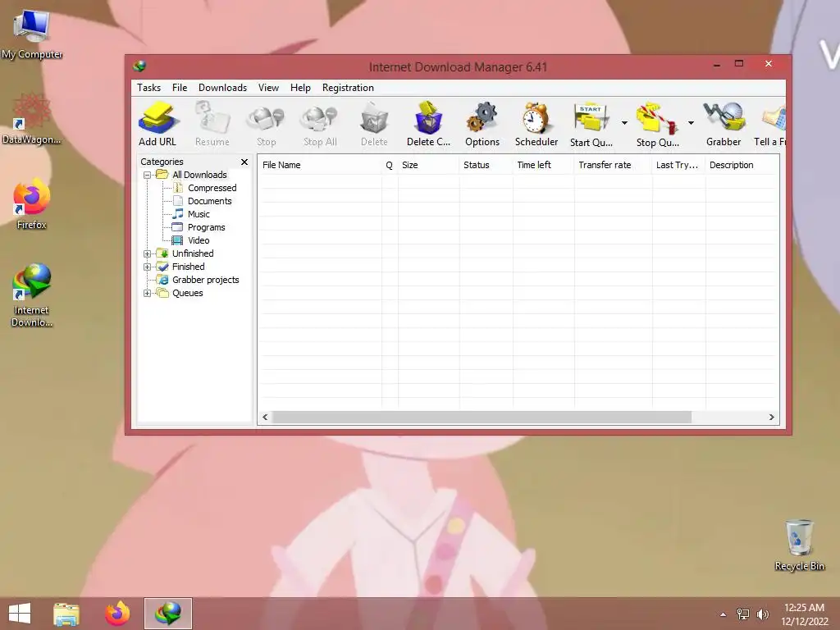Select the Finished category
The image size is (840, 630).
coord(188,267)
